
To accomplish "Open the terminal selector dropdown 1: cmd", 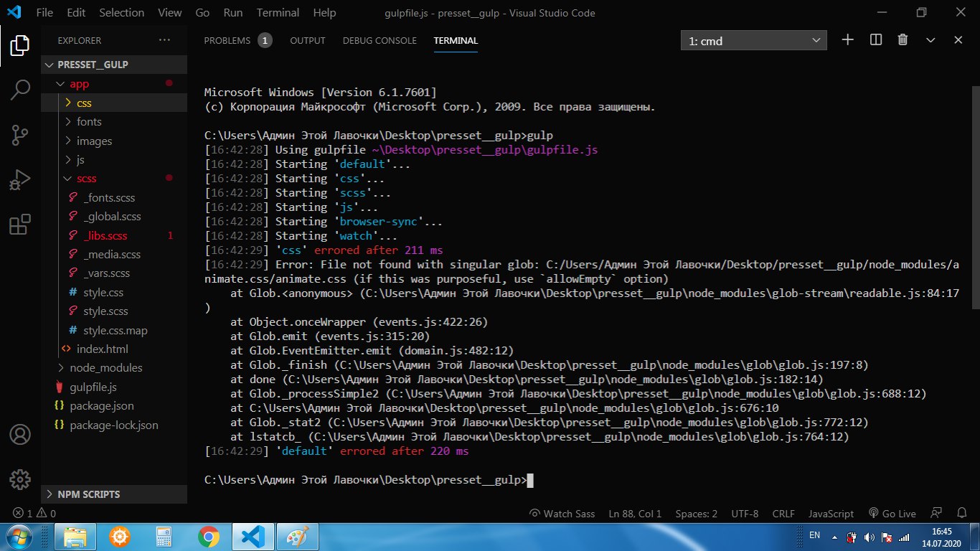I will point(753,41).
